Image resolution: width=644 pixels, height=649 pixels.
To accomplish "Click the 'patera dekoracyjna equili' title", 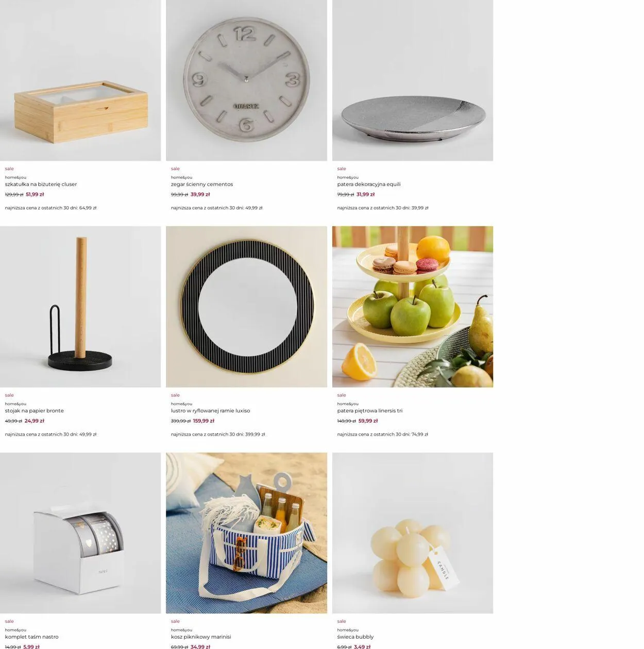I will [x=369, y=184].
